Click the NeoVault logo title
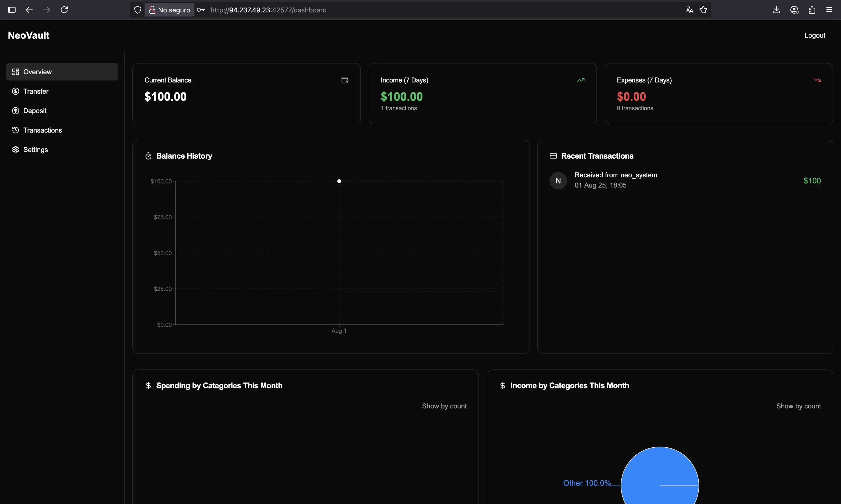The height and width of the screenshot is (504, 841). coord(28,35)
